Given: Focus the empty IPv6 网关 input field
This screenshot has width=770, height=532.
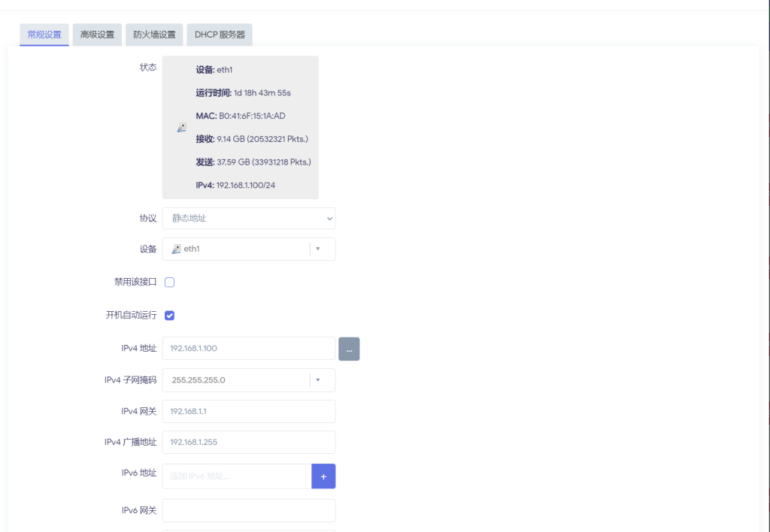Looking at the screenshot, I should click(x=249, y=511).
